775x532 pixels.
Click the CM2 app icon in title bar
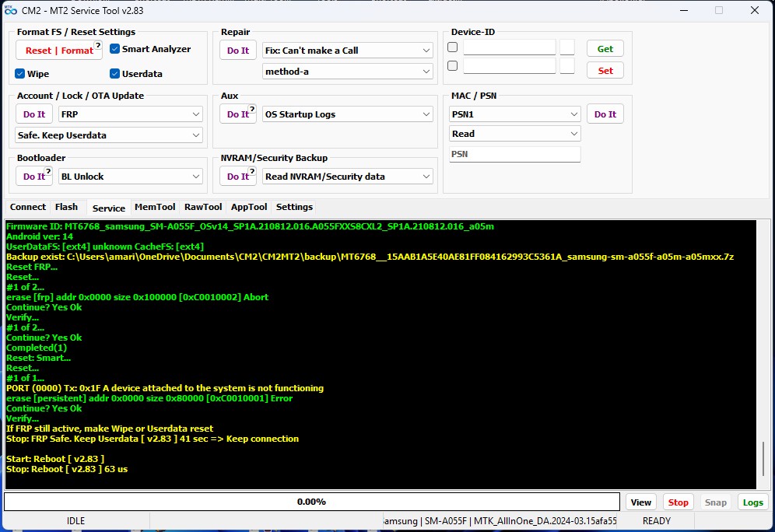click(x=11, y=11)
